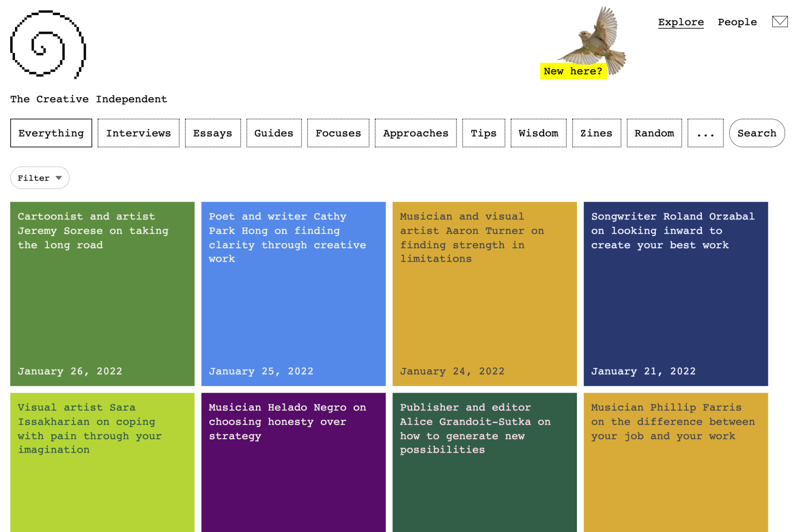
Task: Switch to the Interviews tab
Action: pyautogui.click(x=138, y=134)
